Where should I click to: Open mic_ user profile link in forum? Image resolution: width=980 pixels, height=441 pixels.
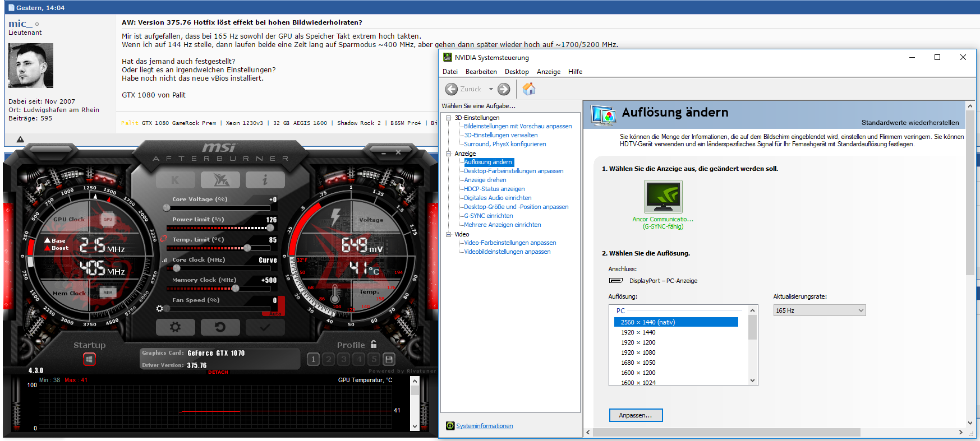tap(20, 24)
